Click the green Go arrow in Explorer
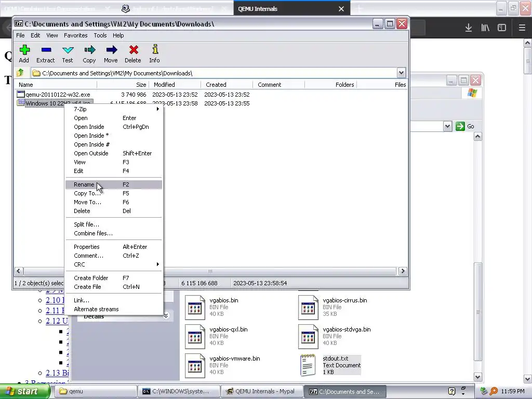The image size is (532, 399). pos(460,126)
